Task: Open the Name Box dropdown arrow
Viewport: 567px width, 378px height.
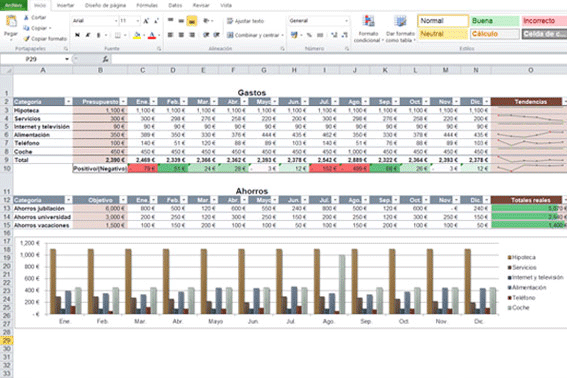Action: (x=67, y=59)
